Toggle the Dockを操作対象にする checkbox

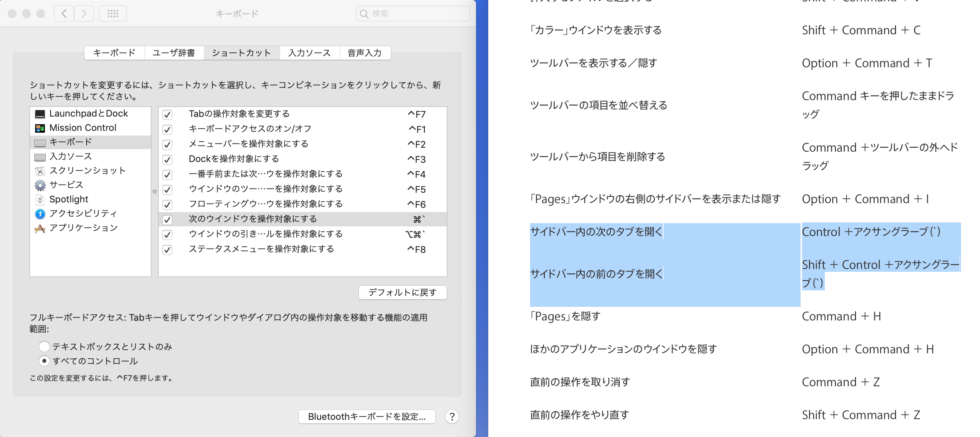click(x=167, y=159)
